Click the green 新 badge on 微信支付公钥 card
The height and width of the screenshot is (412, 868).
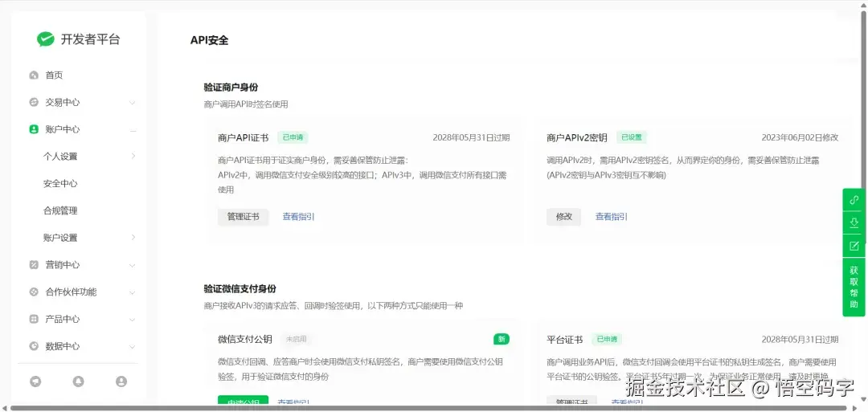point(502,339)
